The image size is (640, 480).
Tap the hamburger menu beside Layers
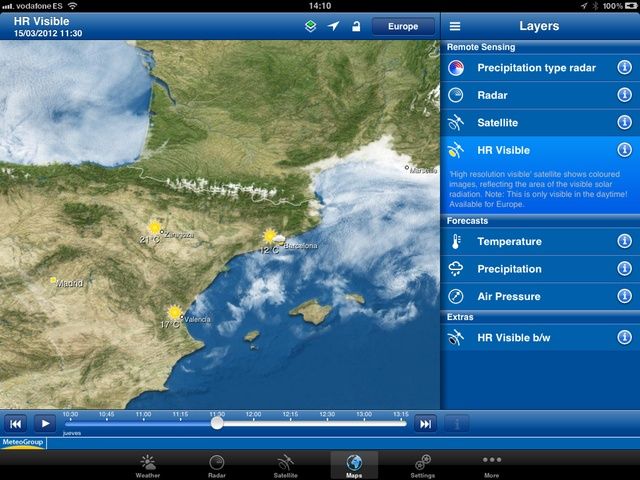tap(455, 26)
